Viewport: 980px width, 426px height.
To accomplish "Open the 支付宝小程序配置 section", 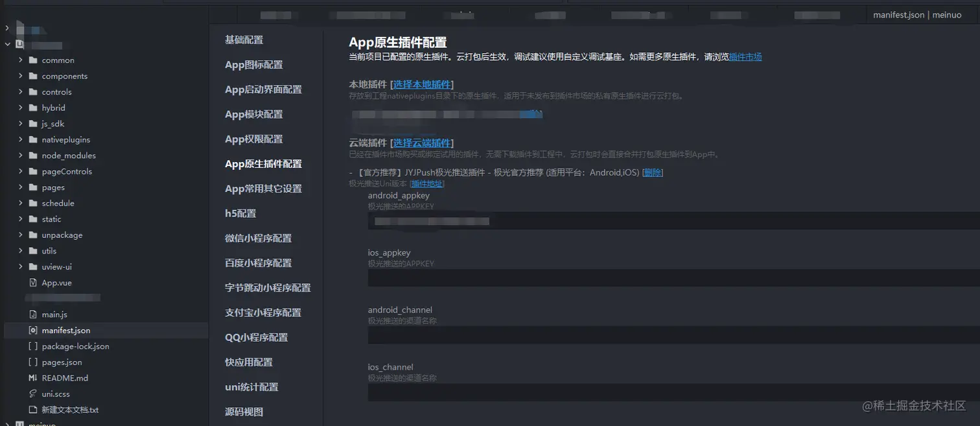I will pos(263,313).
